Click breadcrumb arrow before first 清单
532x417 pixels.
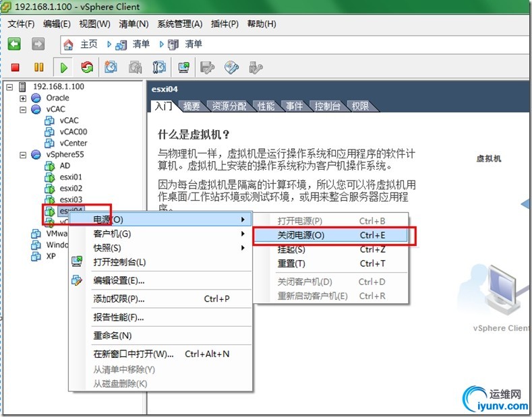click(109, 44)
